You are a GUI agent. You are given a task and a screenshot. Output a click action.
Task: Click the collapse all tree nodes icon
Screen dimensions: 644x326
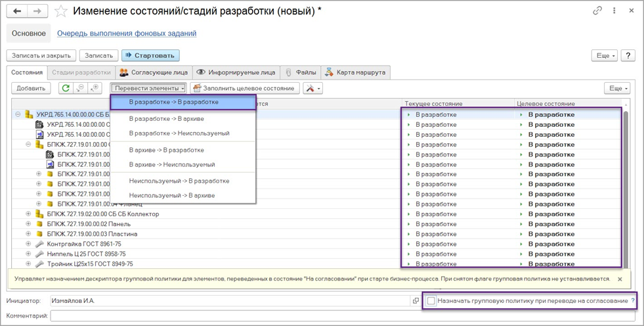pyautogui.click(x=81, y=88)
